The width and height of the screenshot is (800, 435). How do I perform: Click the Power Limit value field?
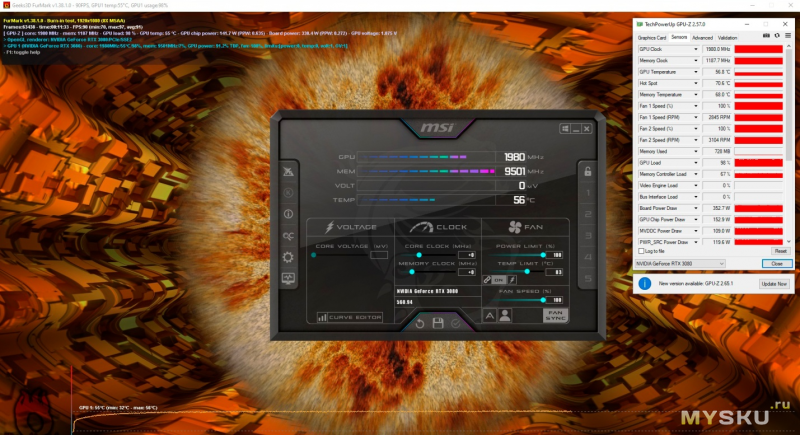[555, 255]
